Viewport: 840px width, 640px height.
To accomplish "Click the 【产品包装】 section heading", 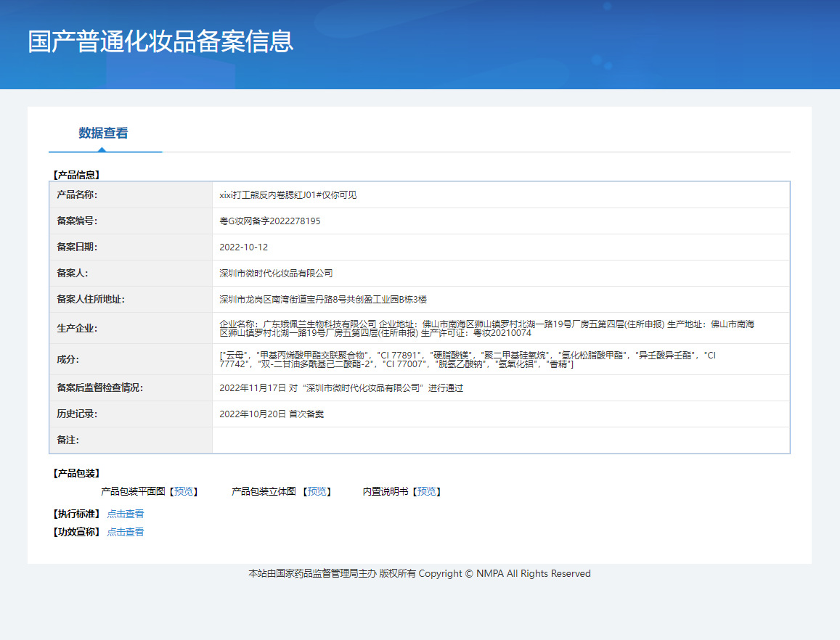I will coord(76,473).
